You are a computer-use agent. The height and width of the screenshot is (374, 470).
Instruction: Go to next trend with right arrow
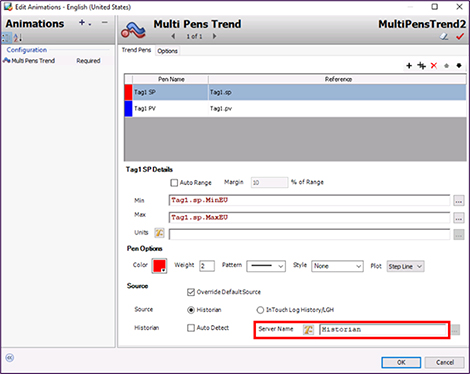coord(214,36)
